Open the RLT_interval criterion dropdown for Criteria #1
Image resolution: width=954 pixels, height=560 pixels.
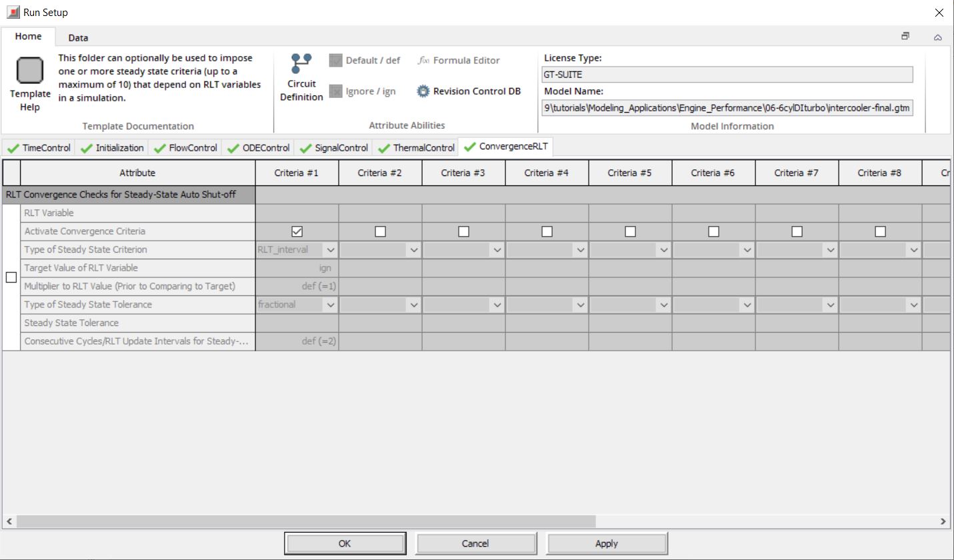330,249
